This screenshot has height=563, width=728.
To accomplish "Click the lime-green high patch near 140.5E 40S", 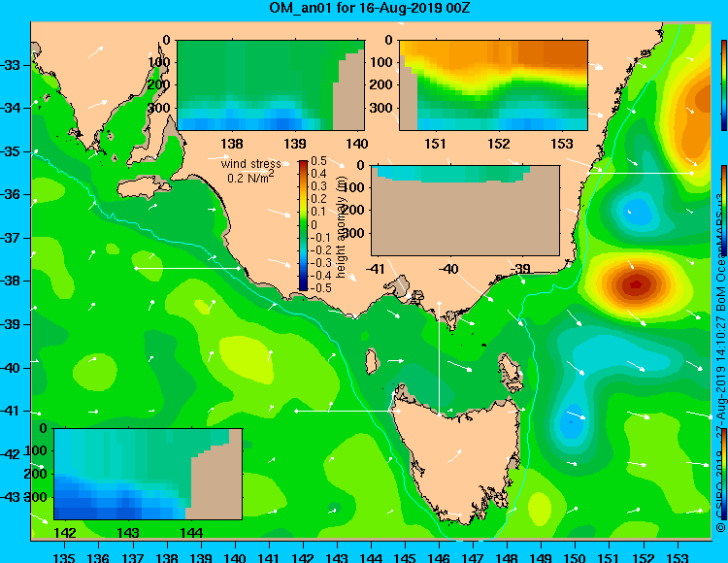I will point(245,356).
